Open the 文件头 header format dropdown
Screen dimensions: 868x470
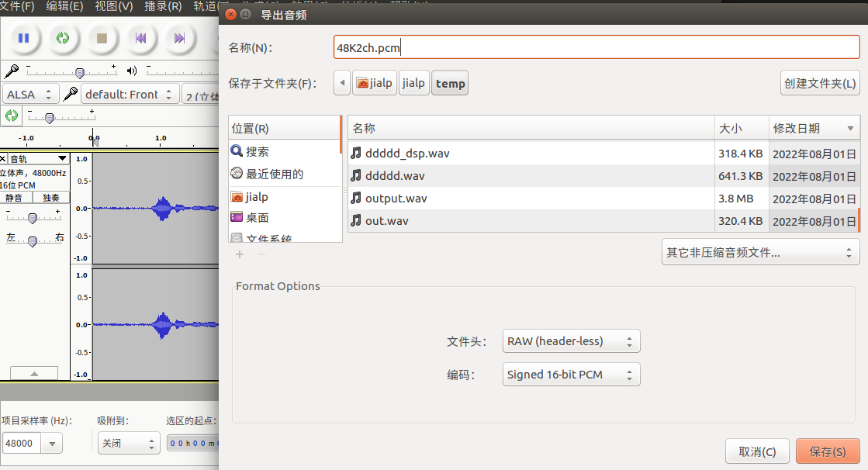point(572,341)
